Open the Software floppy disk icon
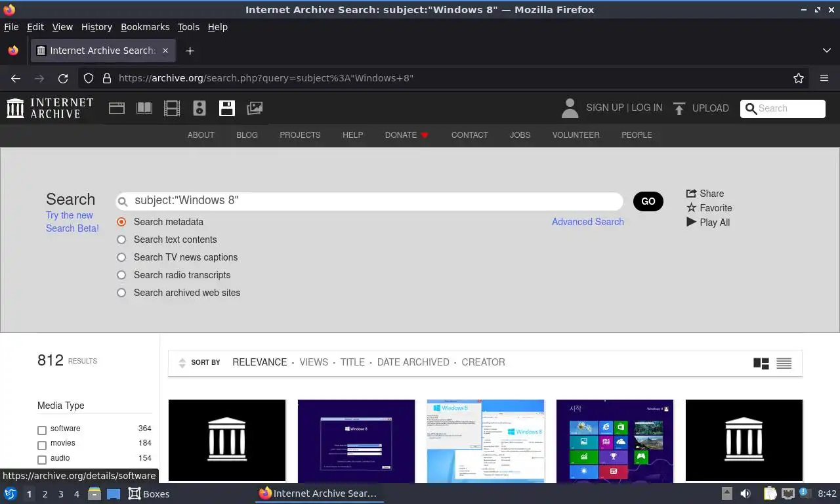Viewport: 840px width, 504px height. click(227, 108)
